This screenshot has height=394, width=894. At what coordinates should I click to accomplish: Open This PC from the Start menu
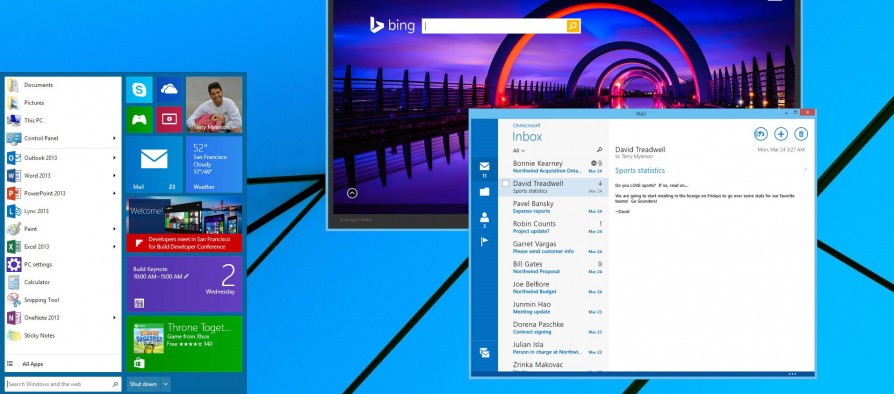62,120
